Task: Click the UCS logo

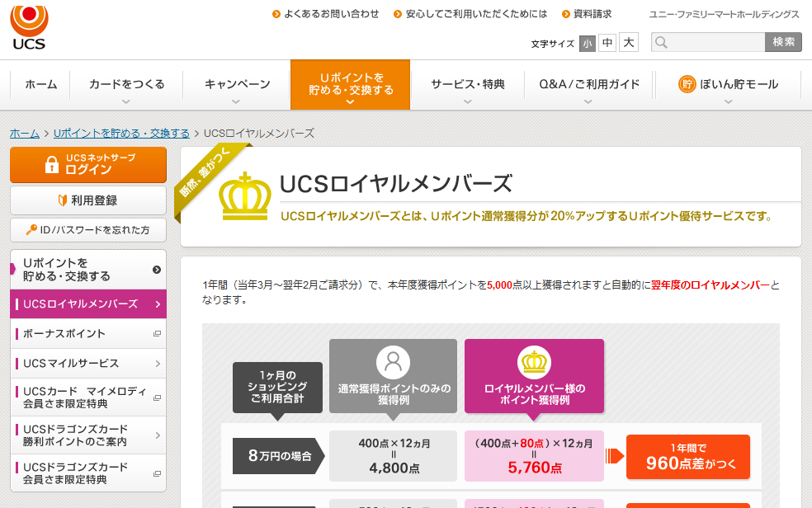Action: point(29,27)
